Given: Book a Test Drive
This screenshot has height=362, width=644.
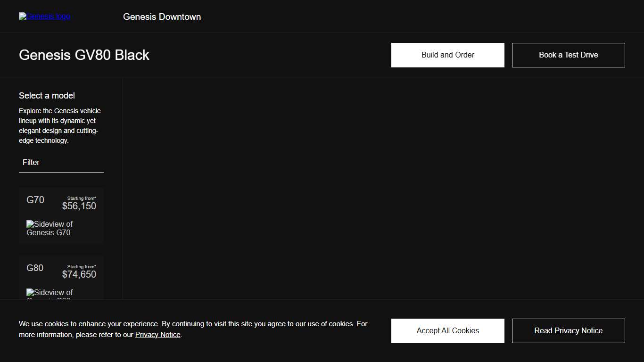Looking at the screenshot, I should [568, 55].
